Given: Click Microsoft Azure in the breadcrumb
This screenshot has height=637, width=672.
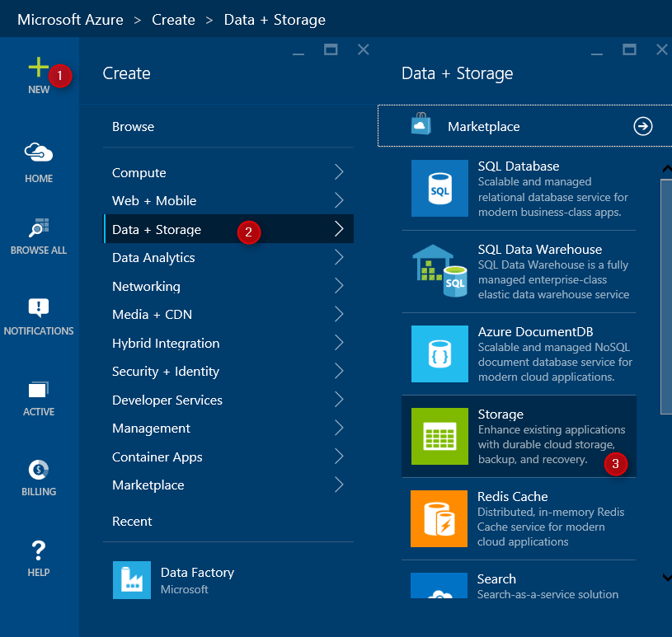Looking at the screenshot, I should (x=70, y=20).
